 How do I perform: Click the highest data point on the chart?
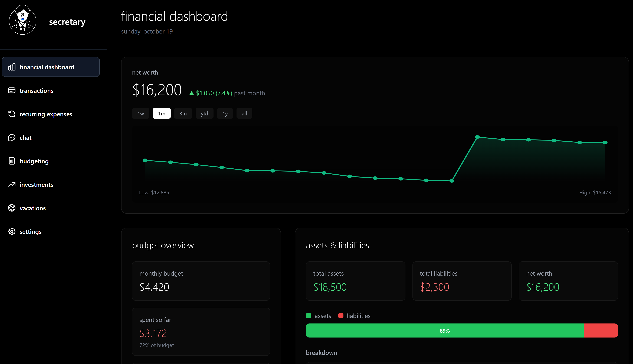(477, 137)
